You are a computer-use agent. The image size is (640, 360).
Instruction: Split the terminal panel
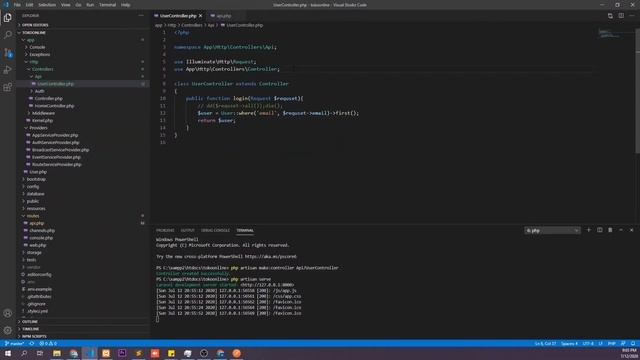(600, 230)
